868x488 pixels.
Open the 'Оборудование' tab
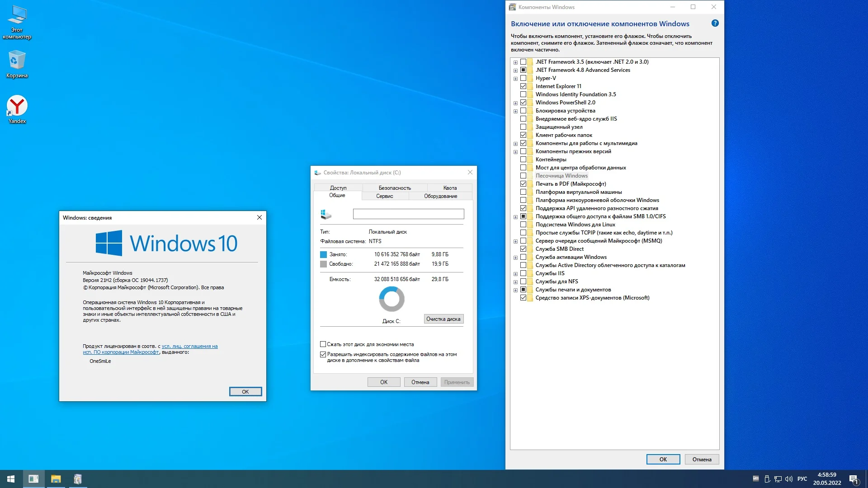pyautogui.click(x=440, y=196)
